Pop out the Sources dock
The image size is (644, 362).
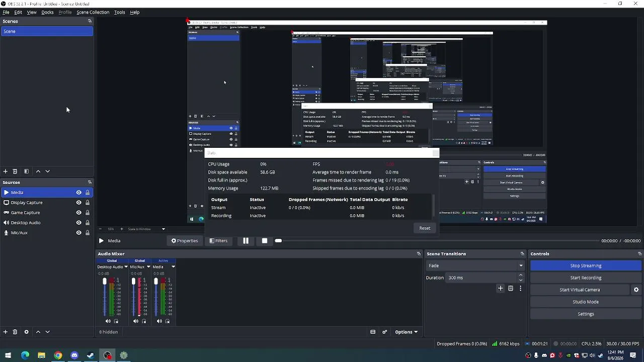pyautogui.click(x=90, y=183)
